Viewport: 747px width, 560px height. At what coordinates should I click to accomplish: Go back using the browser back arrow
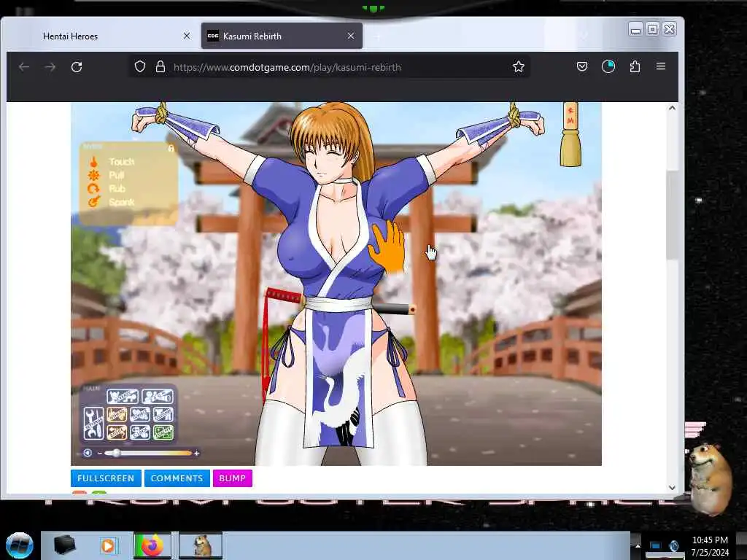point(24,67)
